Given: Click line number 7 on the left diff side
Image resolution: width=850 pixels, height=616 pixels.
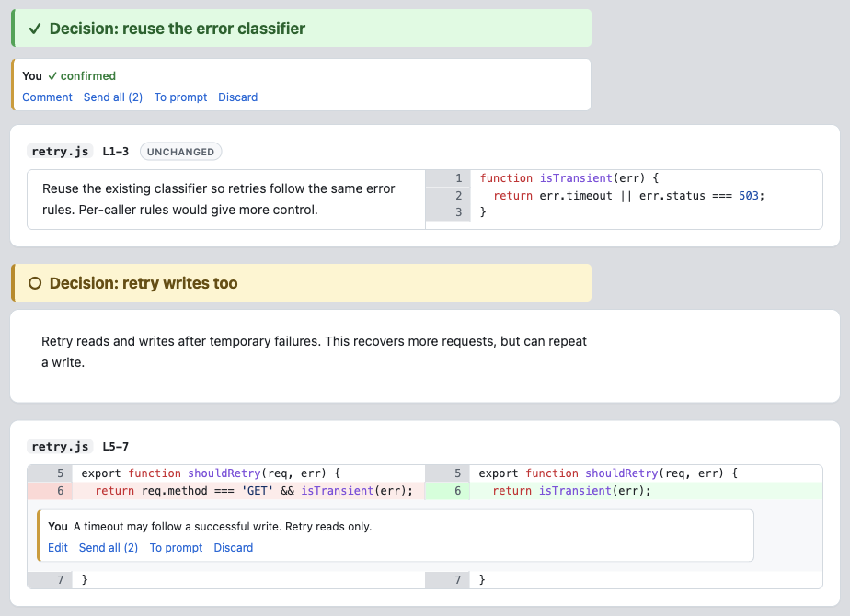Looking at the screenshot, I should coord(50,580).
